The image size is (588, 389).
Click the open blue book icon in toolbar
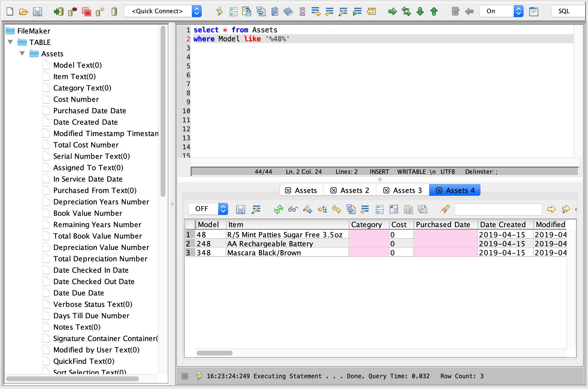[x=288, y=11]
